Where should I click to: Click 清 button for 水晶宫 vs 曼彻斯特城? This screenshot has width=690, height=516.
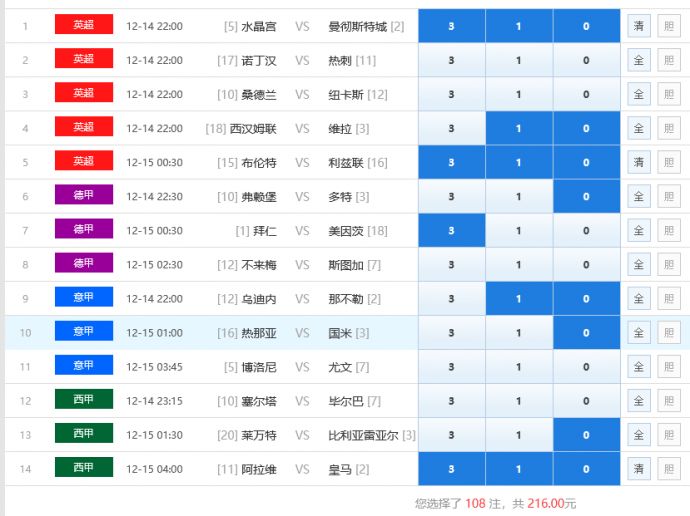[638, 26]
